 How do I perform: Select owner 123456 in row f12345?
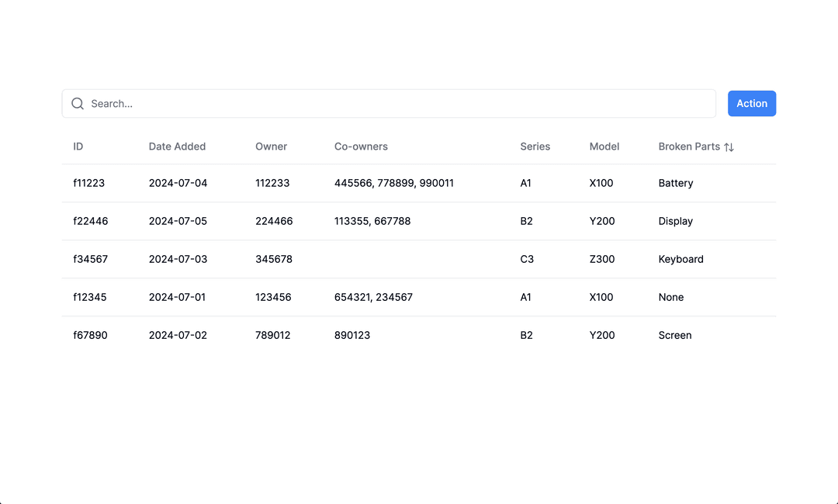point(274,297)
